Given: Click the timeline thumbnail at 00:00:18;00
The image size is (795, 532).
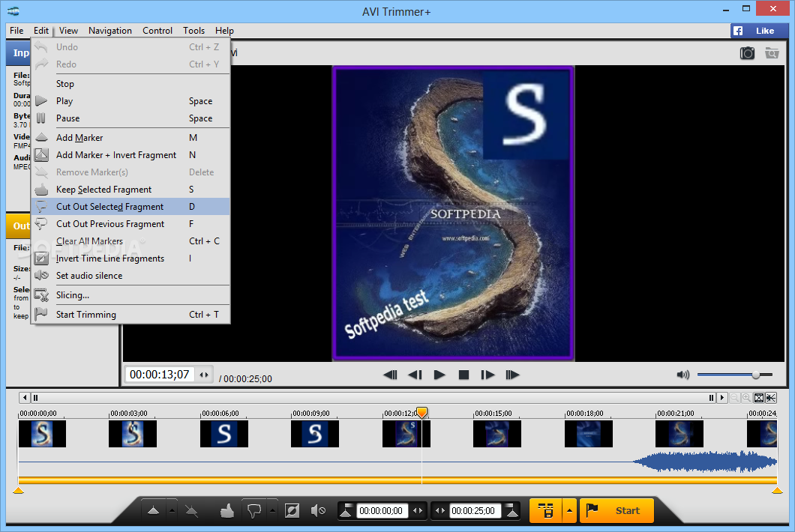Looking at the screenshot, I should (x=589, y=434).
